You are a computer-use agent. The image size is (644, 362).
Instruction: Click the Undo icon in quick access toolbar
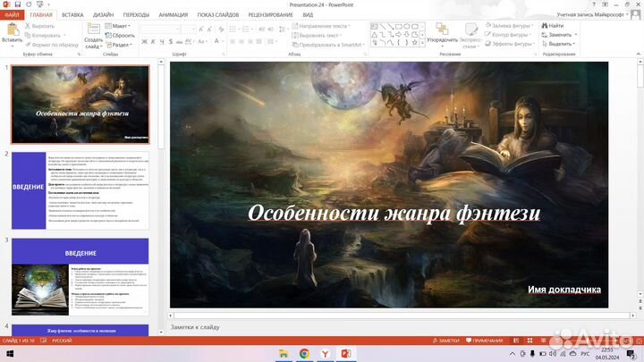point(29,4)
